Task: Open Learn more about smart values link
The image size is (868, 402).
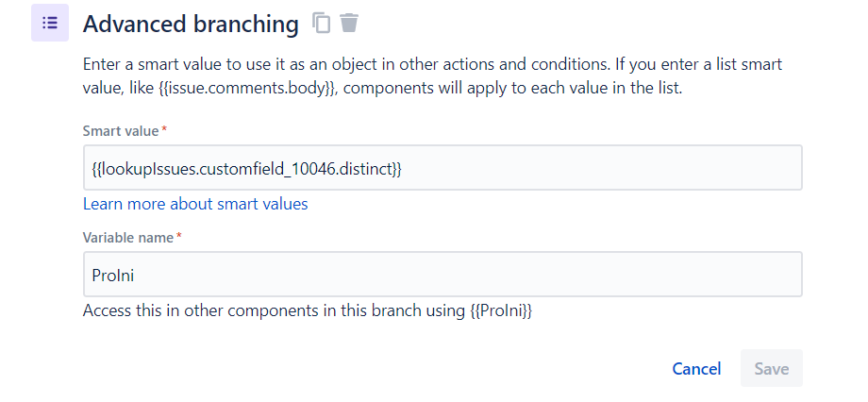Action: [x=195, y=204]
